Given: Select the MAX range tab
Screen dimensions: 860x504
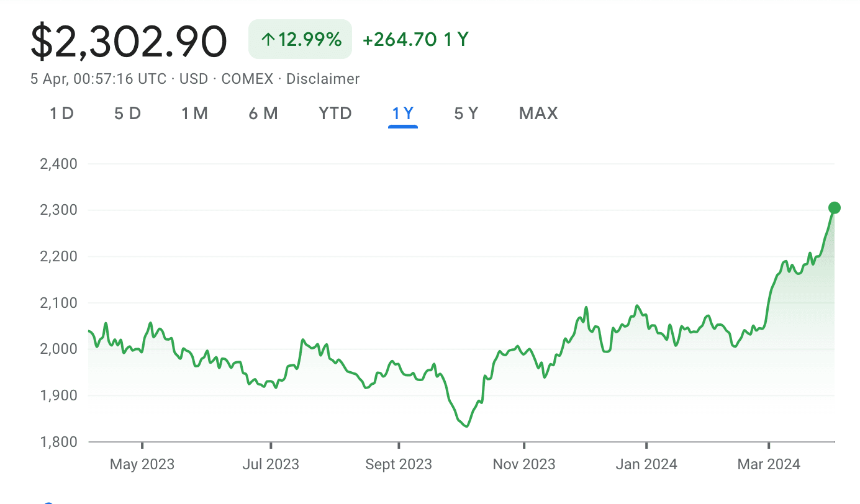Looking at the screenshot, I should [x=538, y=114].
